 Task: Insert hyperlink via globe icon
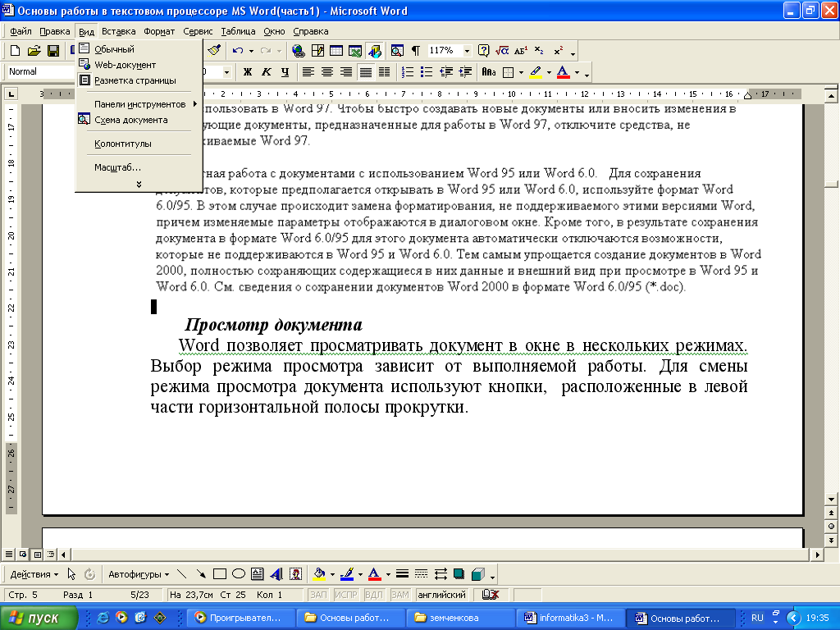299,51
